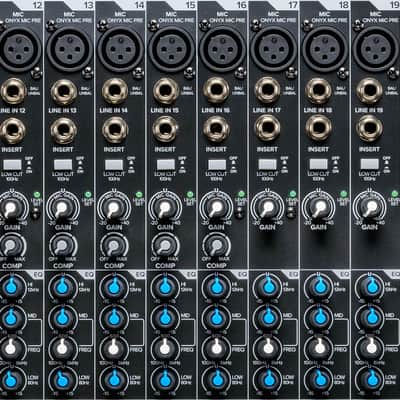Toggle the Low Cut switch on channel 19
The width and height of the screenshot is (400, 400).
pos(370,164)
